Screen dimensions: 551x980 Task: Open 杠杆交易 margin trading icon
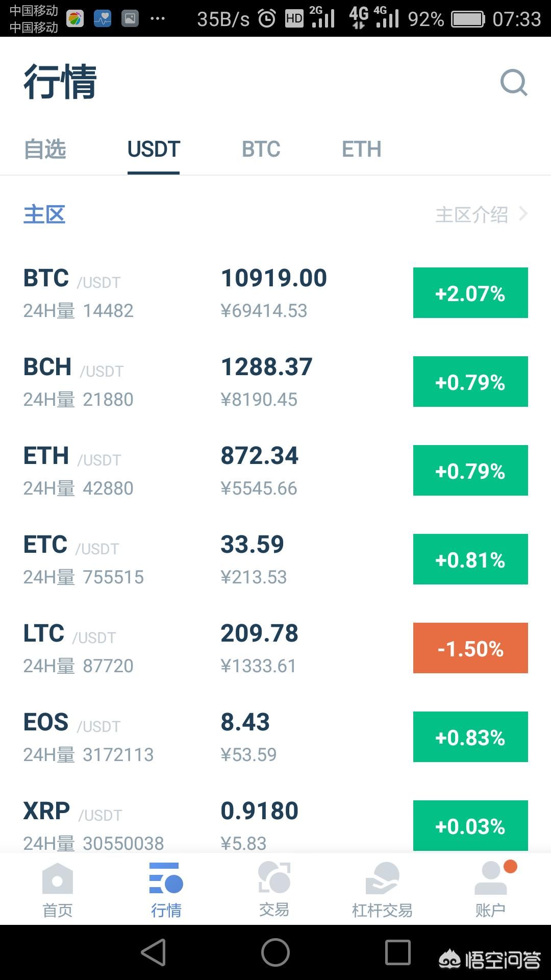(x=382, y=878)
